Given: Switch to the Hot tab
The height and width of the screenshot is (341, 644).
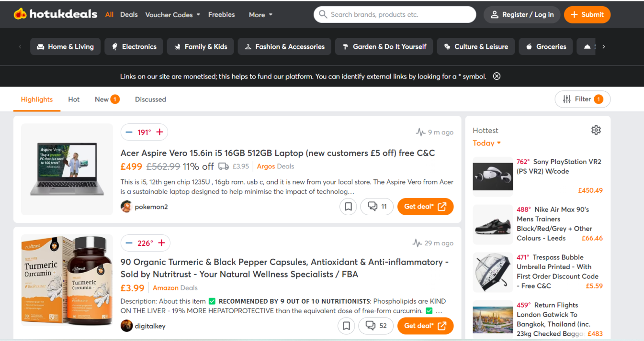Looking at the screenshot, I should coord(74,99).
